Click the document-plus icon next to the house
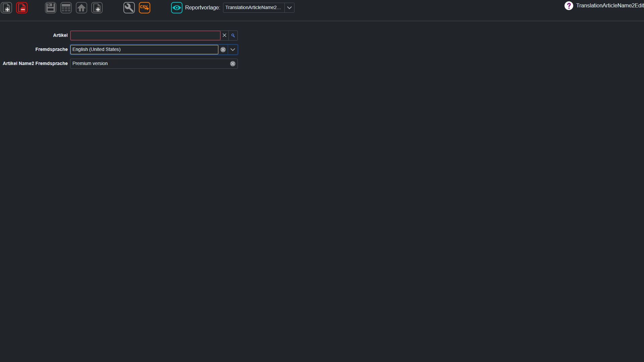Image resolution: width=644 pixels, height=362 pixels. [97, 8]
